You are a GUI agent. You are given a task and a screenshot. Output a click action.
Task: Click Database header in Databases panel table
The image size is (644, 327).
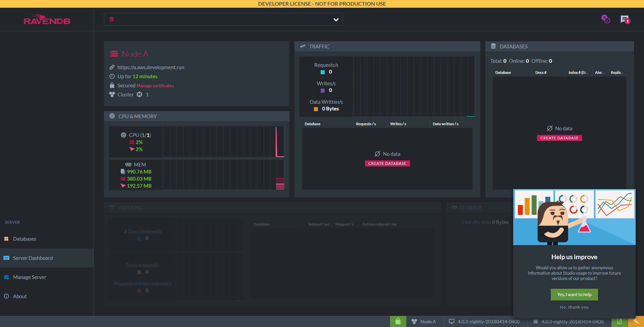click(503, 73)
